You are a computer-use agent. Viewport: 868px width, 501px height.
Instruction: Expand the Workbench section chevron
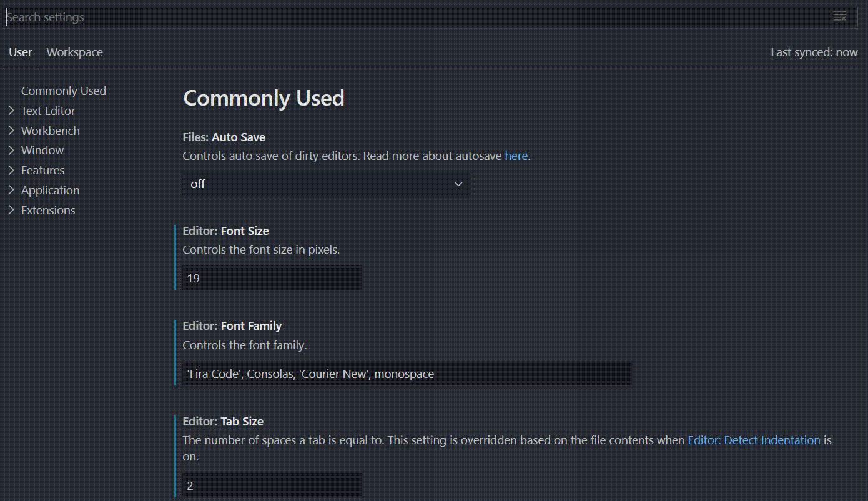(11, 131)
